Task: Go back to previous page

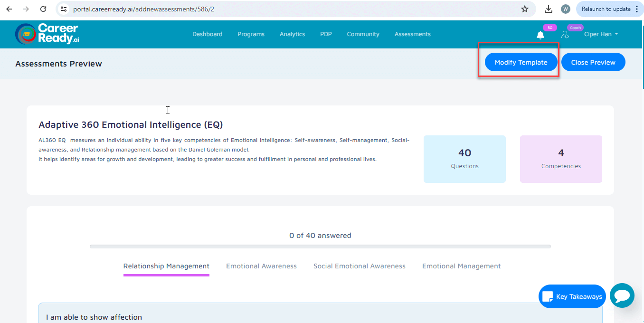Action: (x=9, y=9)
